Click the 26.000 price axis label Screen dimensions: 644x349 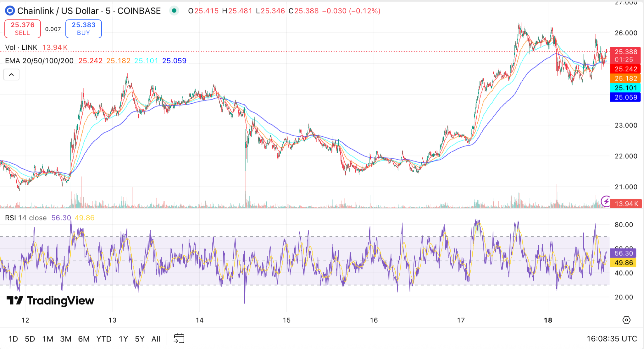[x=626, y=33]
